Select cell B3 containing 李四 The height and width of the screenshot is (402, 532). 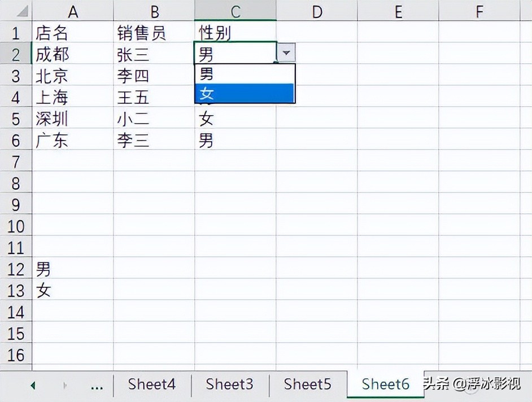point(154,76)
